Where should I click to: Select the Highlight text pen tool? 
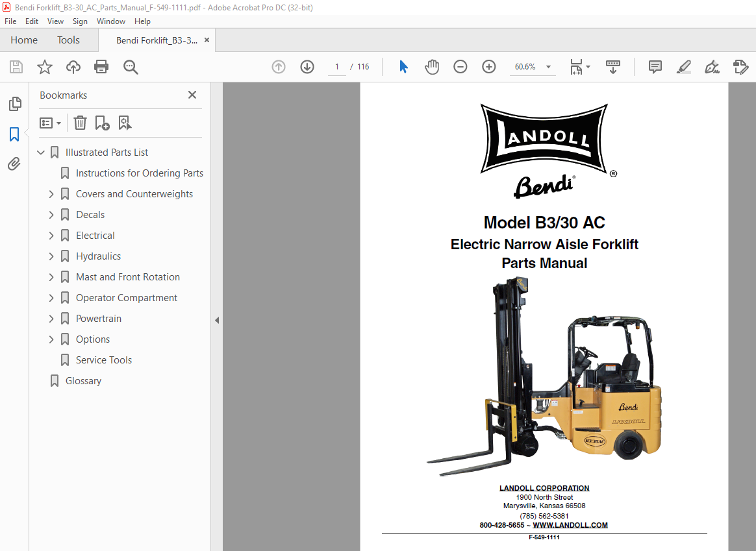tap(684, 66)
